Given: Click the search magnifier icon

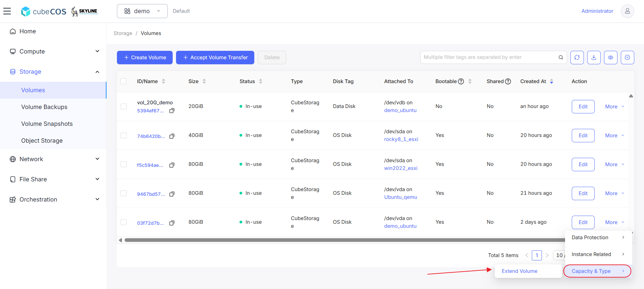Looking at the screenshot, I should (x=561, y=58).
